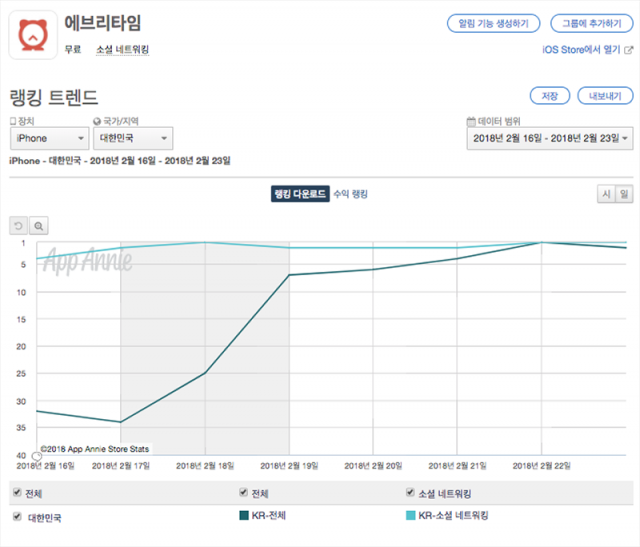
Task: Click the magnifier zoom icon above chart
Action: [x=39, y=226]
